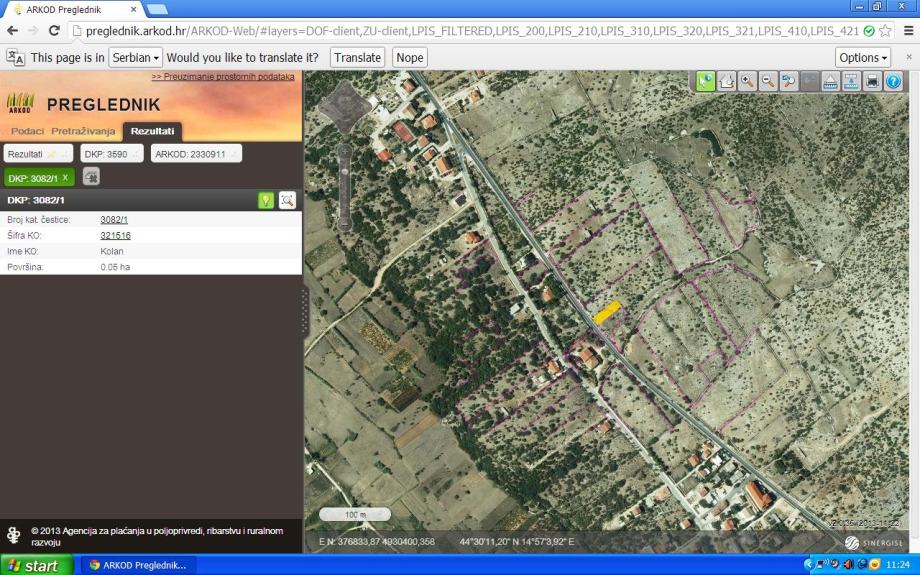
Task: Click the home extent map icon
Action: 727,82
